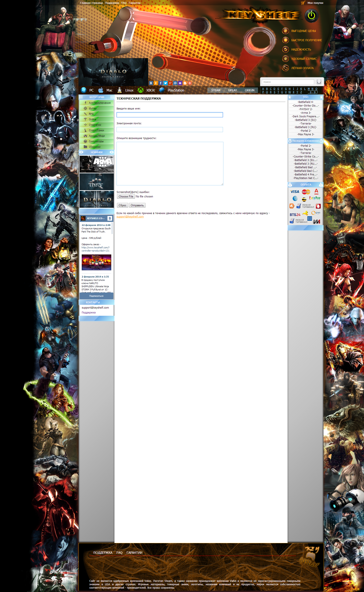Focus the Введите ваше имя field

point(170,115)
